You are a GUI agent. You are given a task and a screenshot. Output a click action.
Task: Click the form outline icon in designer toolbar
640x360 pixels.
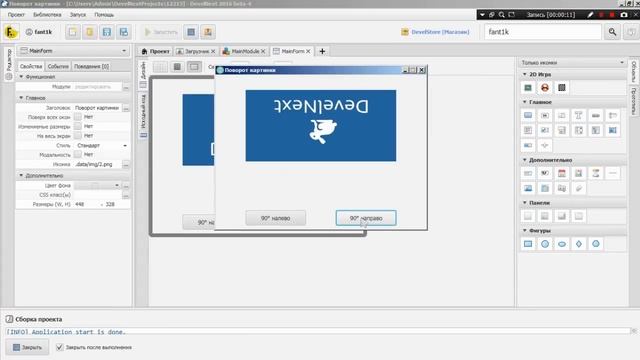(x=194, y=67)
